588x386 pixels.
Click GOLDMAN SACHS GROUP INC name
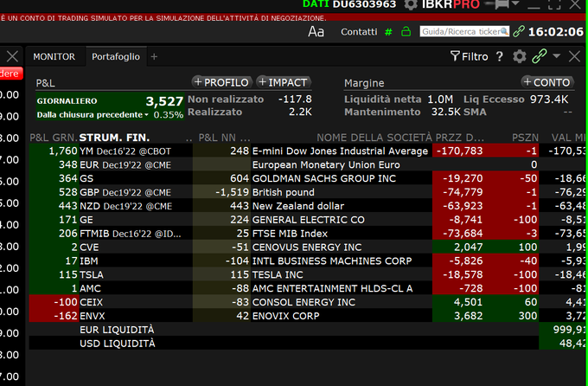tap(324, 178)
